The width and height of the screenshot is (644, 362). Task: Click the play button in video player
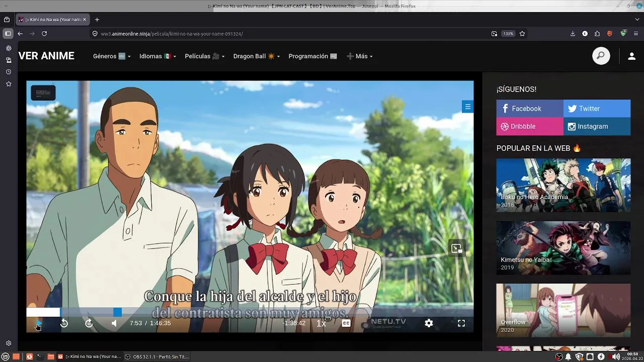pyautogui.click(x=39, y=323)
